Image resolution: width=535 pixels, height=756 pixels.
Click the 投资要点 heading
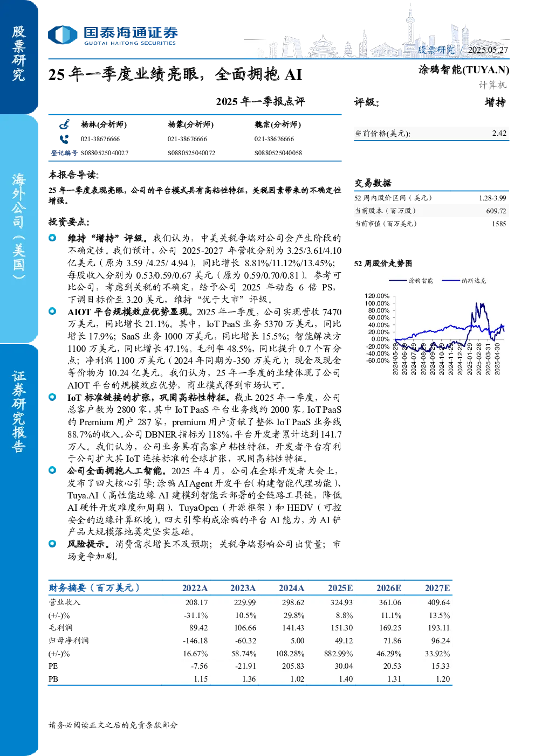pos(69,222)
